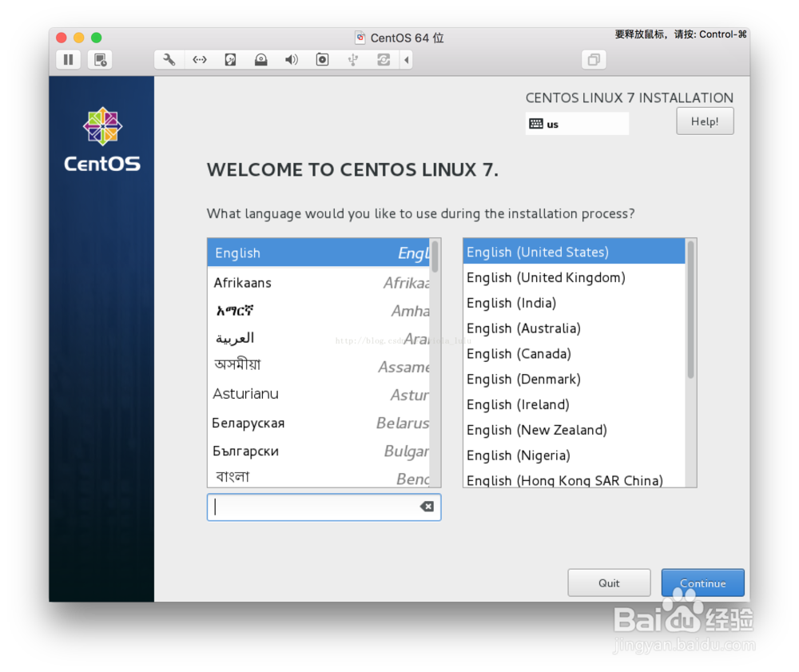Select Български in the language list
Image resolution: width=799 pixels, height=672 pixels.
(x=319, y=451)
